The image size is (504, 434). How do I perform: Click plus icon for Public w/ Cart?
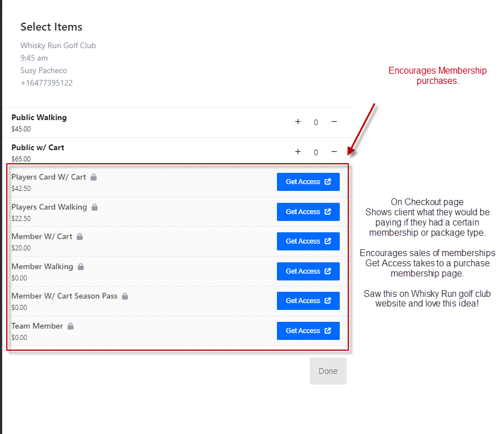click(298, 152)
